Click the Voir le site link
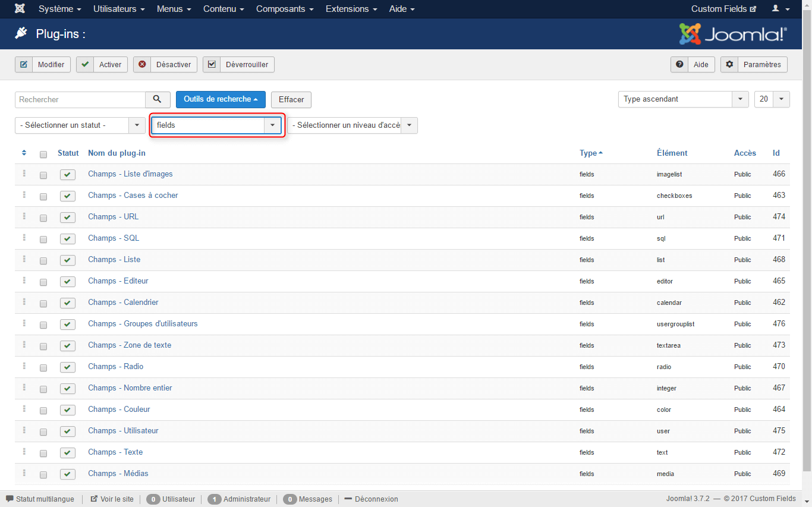812x507 pixels. click(112, 499)
